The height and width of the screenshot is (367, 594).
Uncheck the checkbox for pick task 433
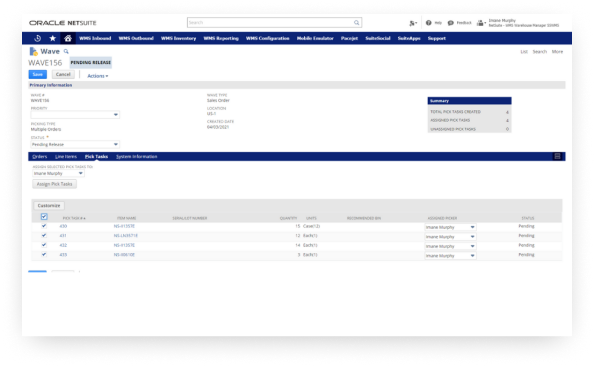coord(44,255)
